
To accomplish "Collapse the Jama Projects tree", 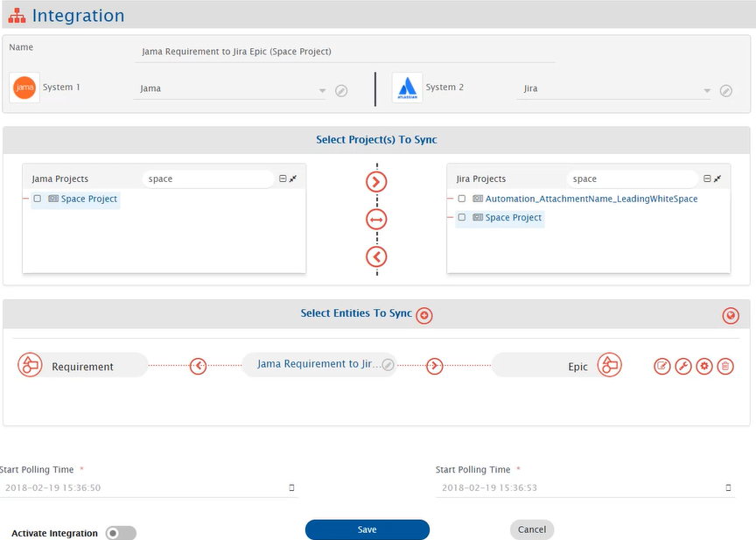I will coord(283,179).
